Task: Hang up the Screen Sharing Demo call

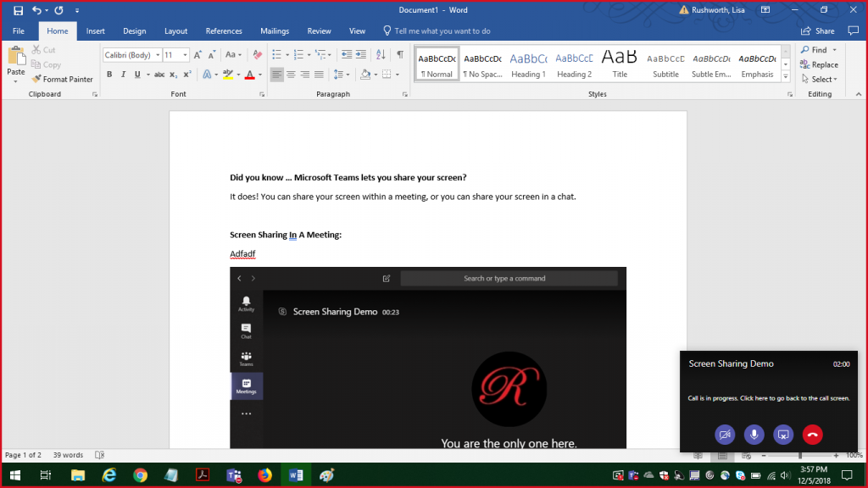Action: (x=812, y=435)
